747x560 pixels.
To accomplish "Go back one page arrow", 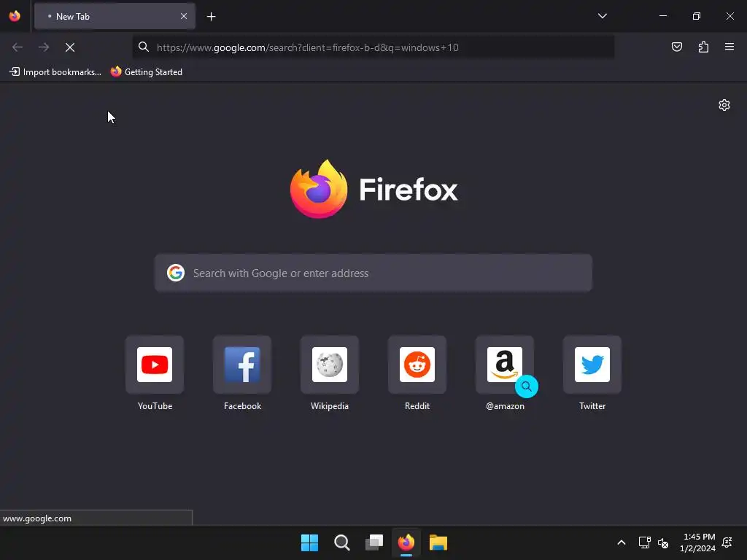I will (18, 47).
